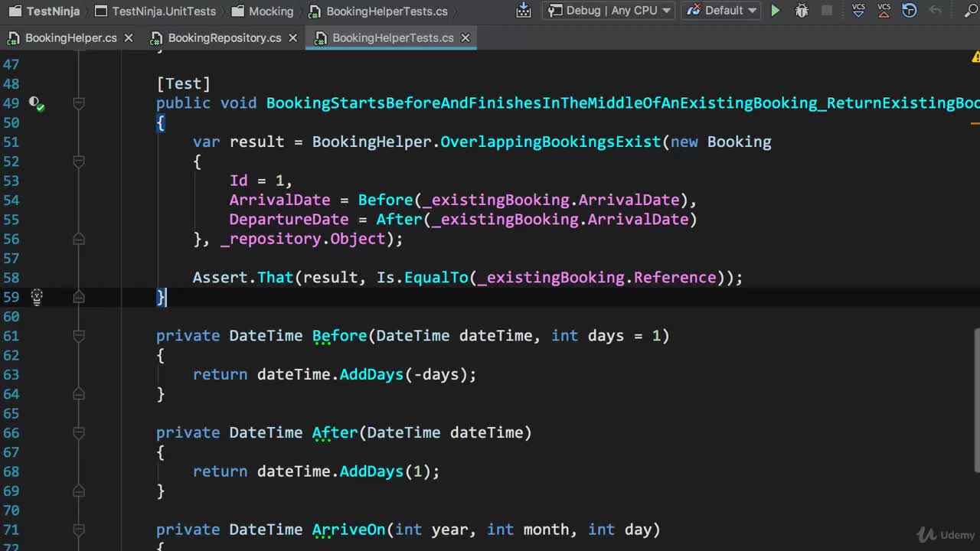Viewport: 980px width, 551px height.
Task: Click the BookingStartsBeforeAndFinishes test method name
Action: point(622,103)
